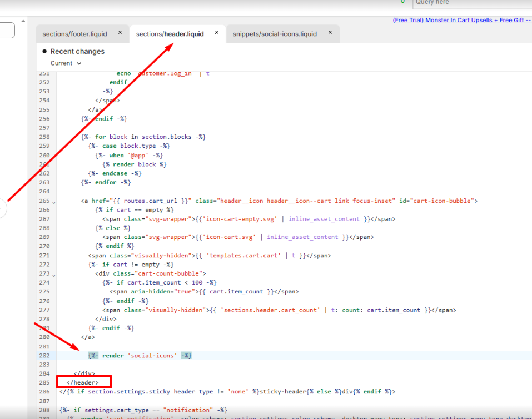The width and height of the screenshot is (532, 419).
Task: Click the sticky_header_type line 286
Action: pos(227,392)
